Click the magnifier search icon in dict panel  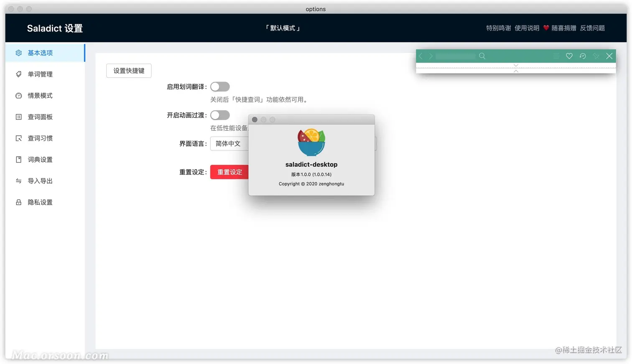pyautogui.click(x=482, y=56)
